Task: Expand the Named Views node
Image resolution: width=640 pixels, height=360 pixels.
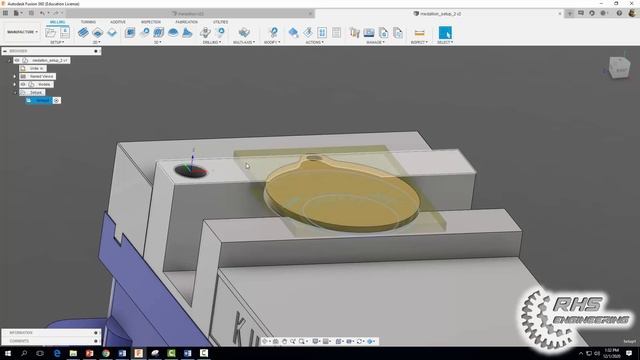Action: (15, 76)
